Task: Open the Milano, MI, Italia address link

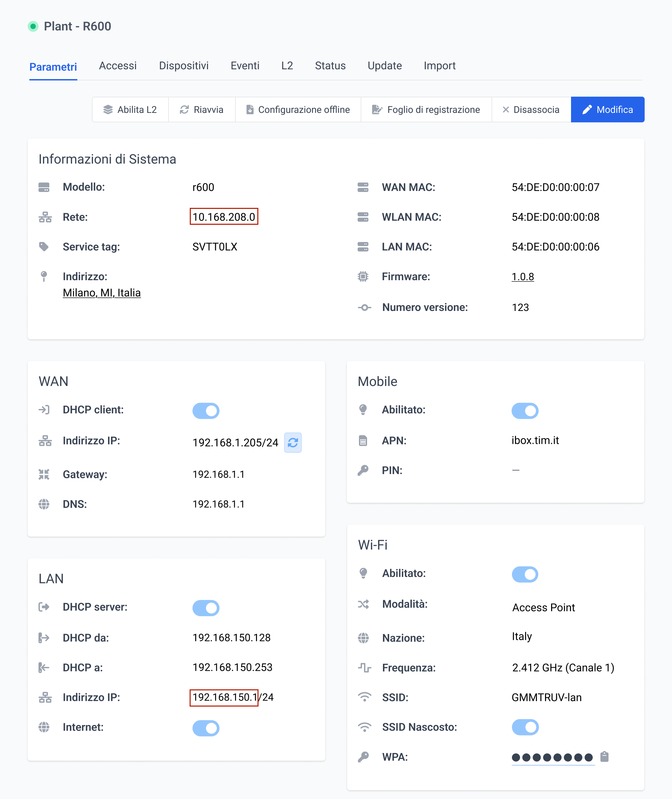Action: (x=102, y=293)
